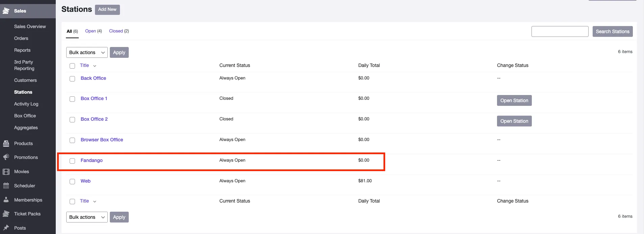Screen dimensions: 644x234
Task: Check the Web station checkbox
Action: (72, 182)
